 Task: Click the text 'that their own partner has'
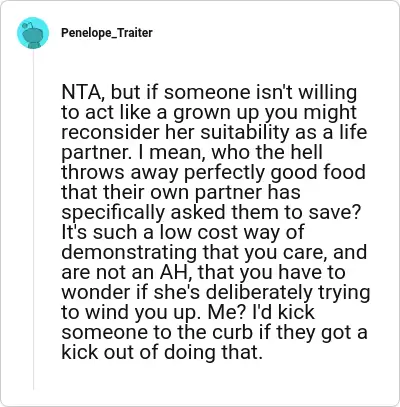click(x=181, y=192)
